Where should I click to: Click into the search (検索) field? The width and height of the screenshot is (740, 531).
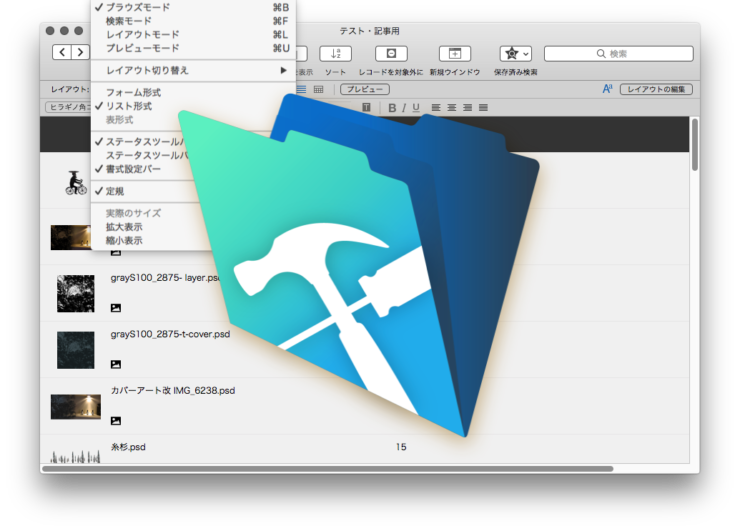click(x=619, y=54)
